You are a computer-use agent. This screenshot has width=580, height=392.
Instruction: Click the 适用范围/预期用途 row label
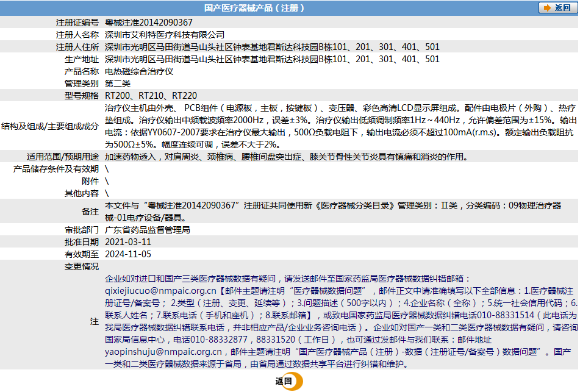tap(63, 157)
